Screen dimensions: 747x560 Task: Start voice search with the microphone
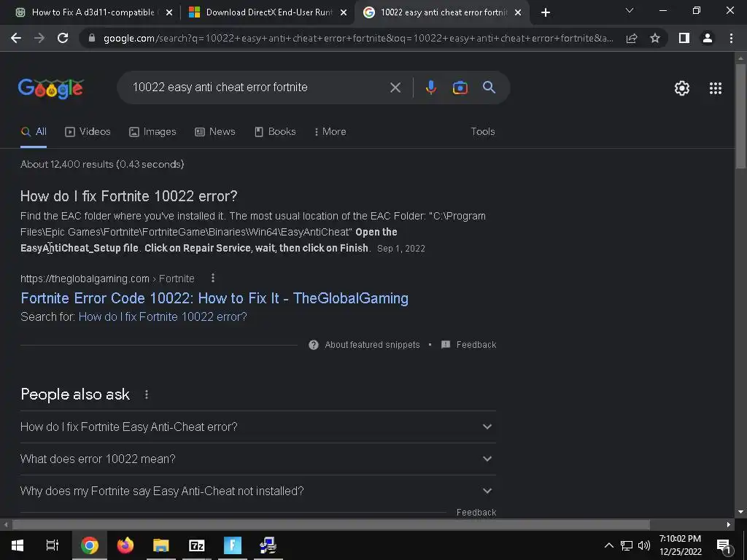click(x=430, y=87)
